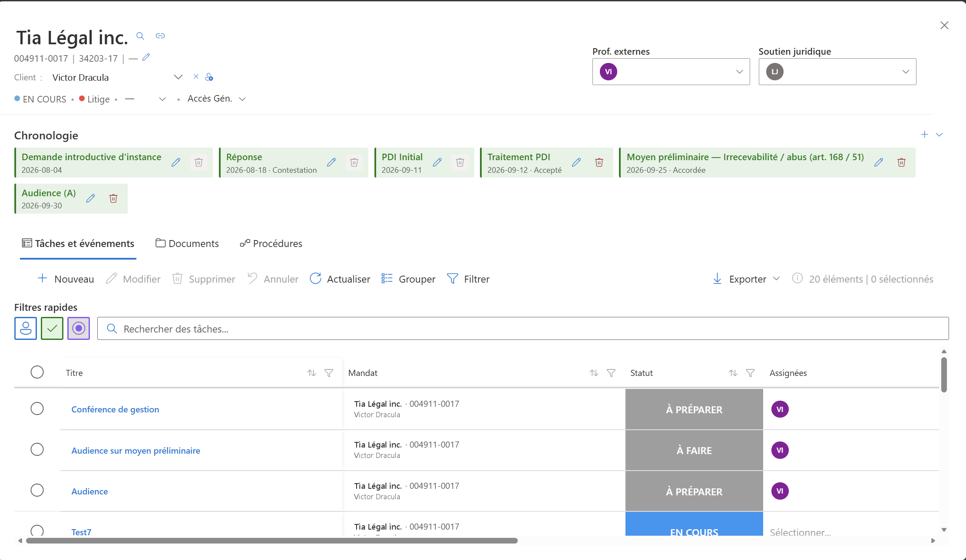Edit the Moyen préliminaire entry pencil
Screen dimensions: 966x560
[x=879, y=162]
